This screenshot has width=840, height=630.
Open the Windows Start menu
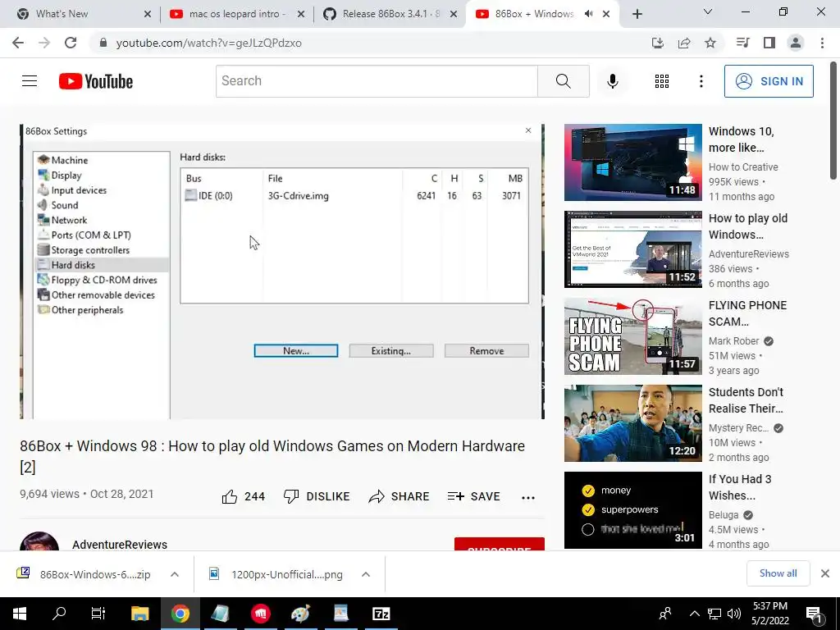(20, 614)
